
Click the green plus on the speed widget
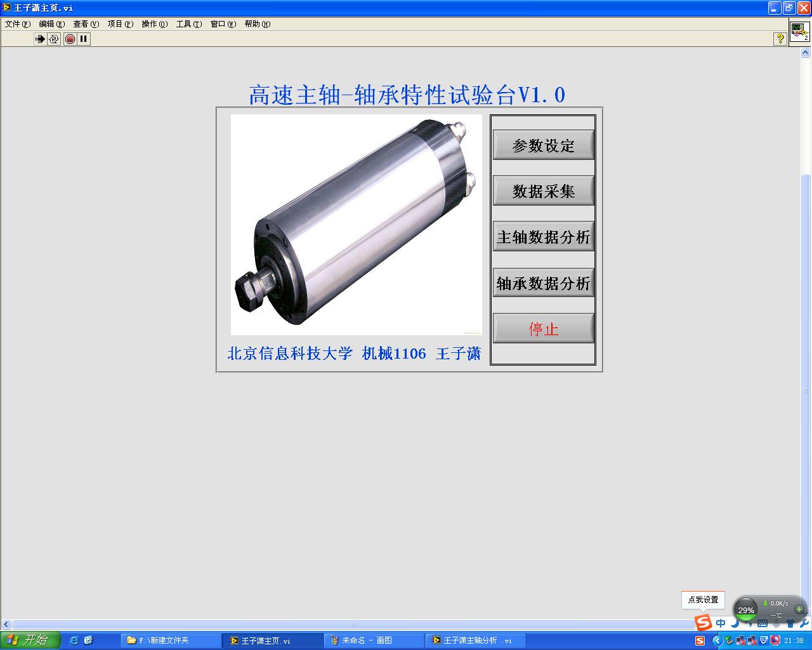coord(799,609)
